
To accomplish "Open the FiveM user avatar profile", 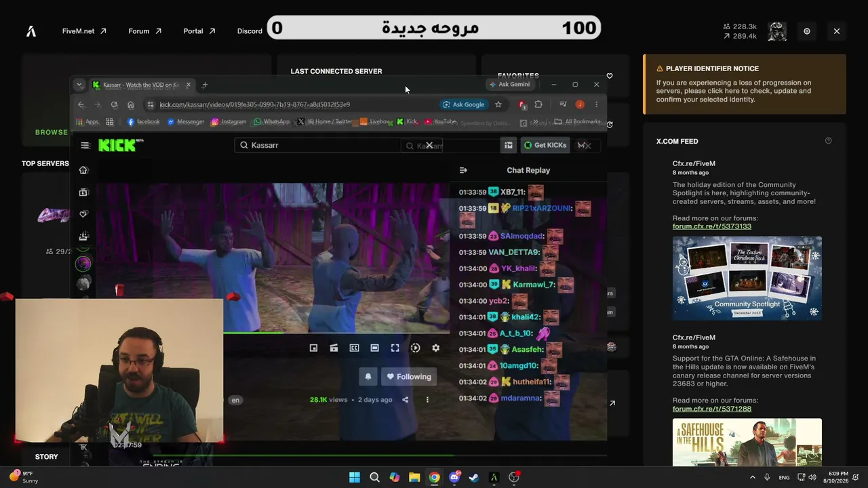I will [x=777, y=31].
